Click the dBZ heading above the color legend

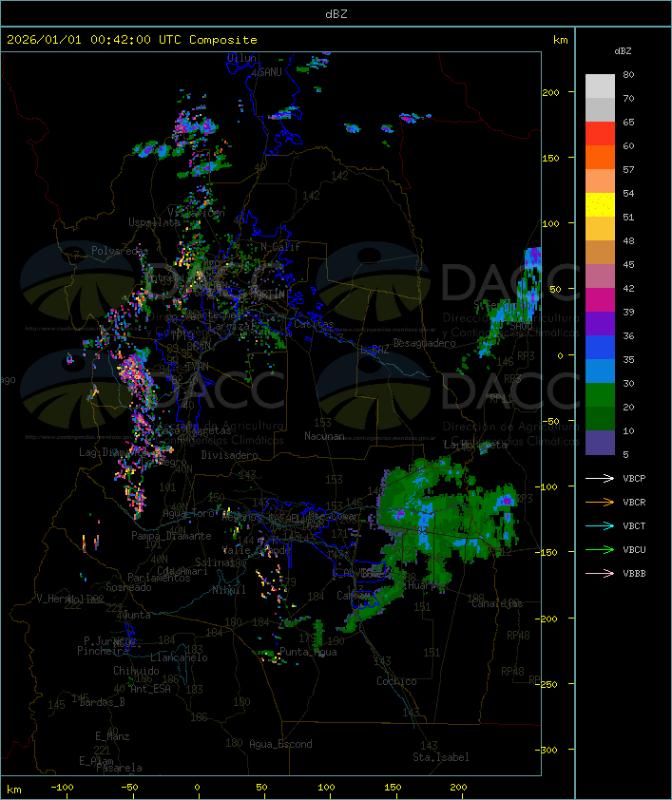pos(623,51)
